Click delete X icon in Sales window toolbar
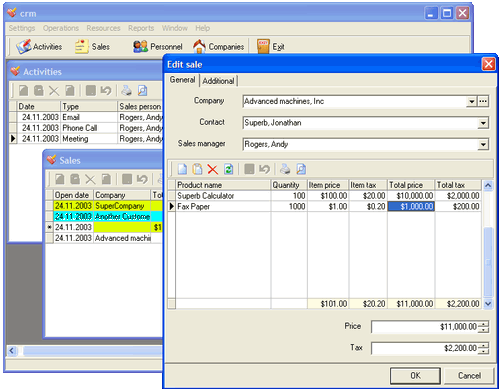Image resolution: width=500 pixels, height=390 pixels. coord(90,179)
